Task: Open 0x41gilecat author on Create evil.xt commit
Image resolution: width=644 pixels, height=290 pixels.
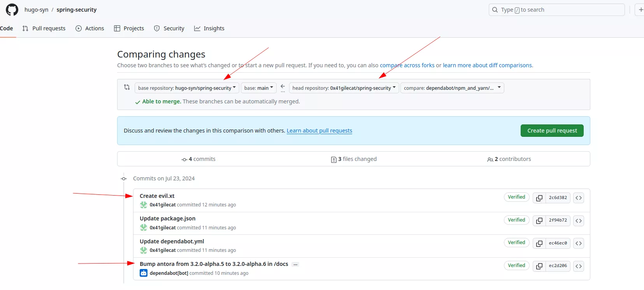Action: pyautogui.click(x=163, y=205)
